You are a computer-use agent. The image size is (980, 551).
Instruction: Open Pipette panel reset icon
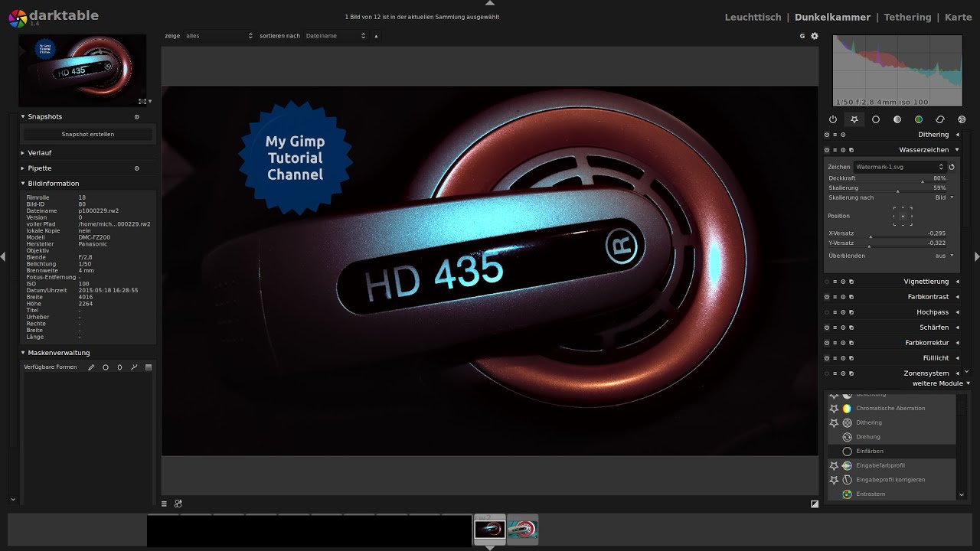pos(137,168)
